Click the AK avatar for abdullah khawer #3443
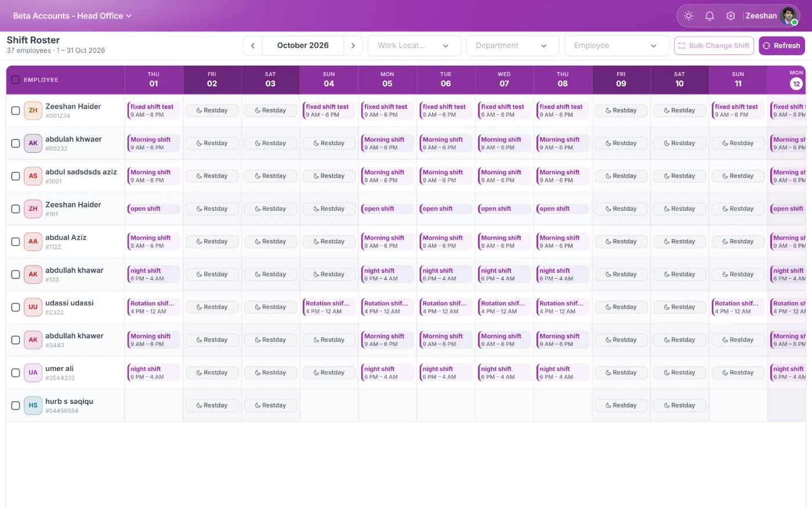The image size is (812, 508). [x=33, y=340]
